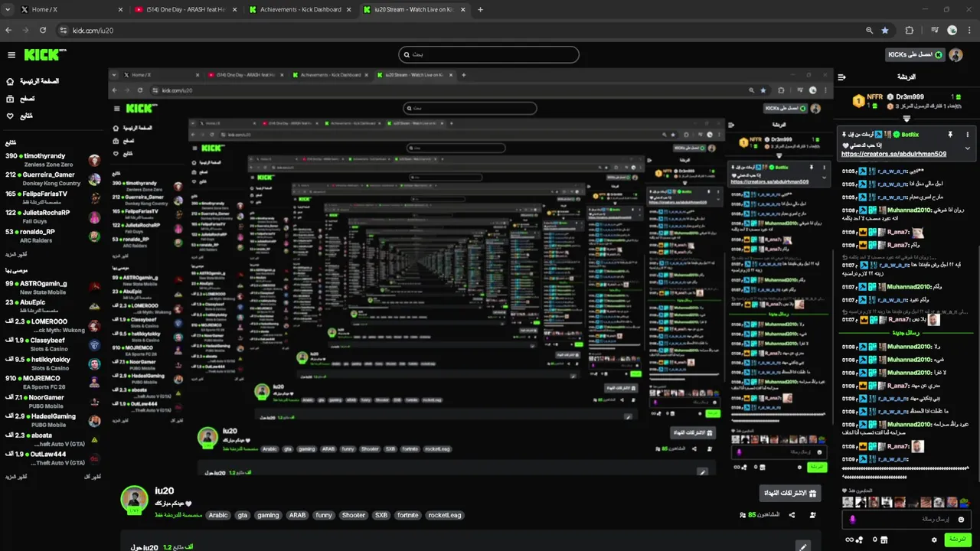980x551 pixels.
Task: Open browser extensions puzzle icon
Action: [910, 31]
